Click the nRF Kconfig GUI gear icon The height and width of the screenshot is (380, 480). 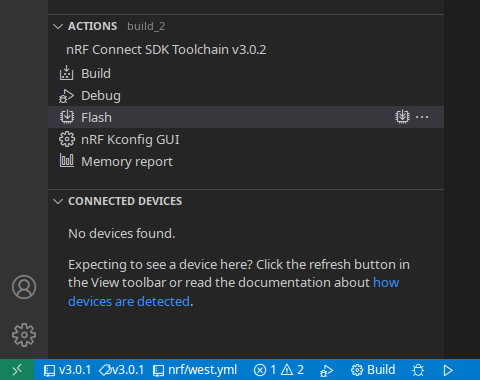pos(67,139)
